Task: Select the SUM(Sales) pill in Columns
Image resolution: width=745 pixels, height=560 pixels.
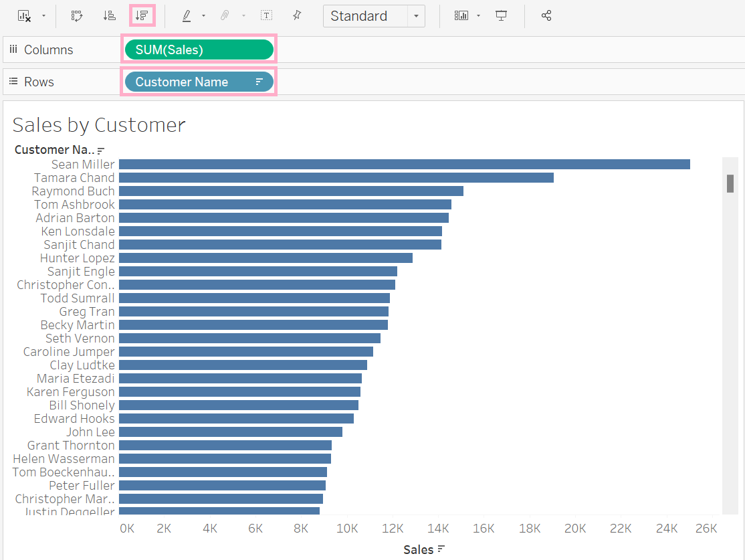Action: click(199, 50)
